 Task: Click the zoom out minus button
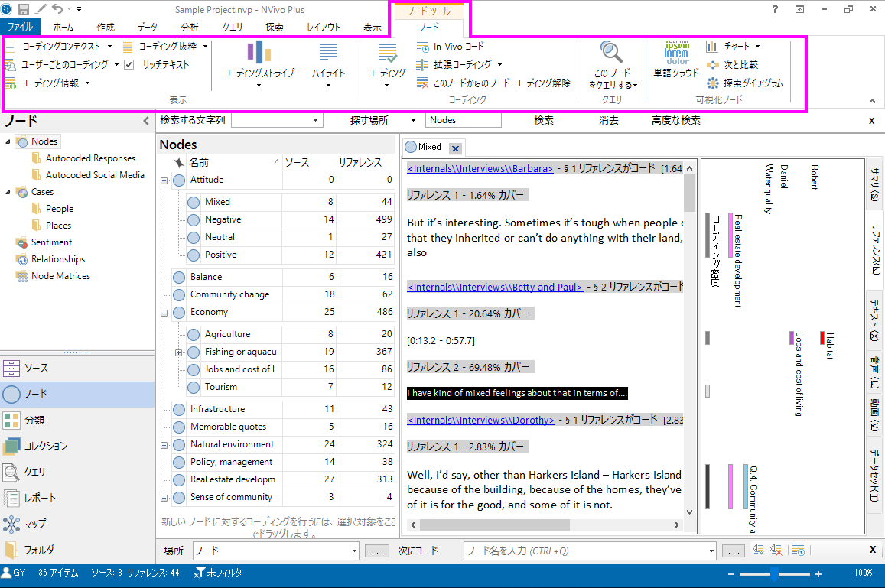(x=731, y=574)
